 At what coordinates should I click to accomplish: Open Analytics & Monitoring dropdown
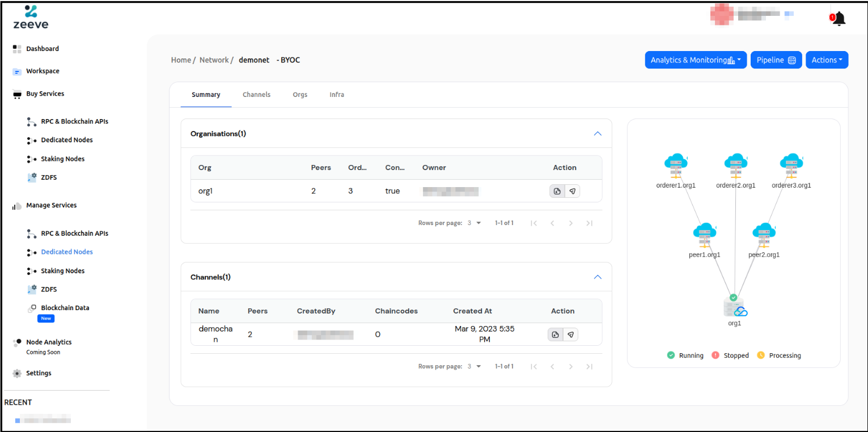(696, 60)
